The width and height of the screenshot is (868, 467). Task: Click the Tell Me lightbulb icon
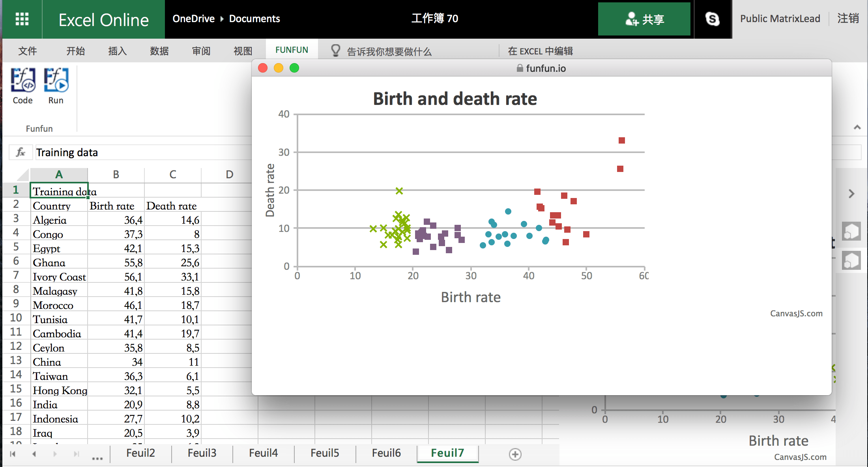335,50
